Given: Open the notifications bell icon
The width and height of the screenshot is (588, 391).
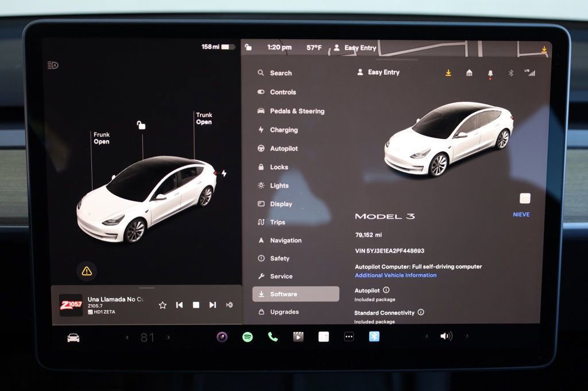Looking at the screenshot, I should coord(490,73).
